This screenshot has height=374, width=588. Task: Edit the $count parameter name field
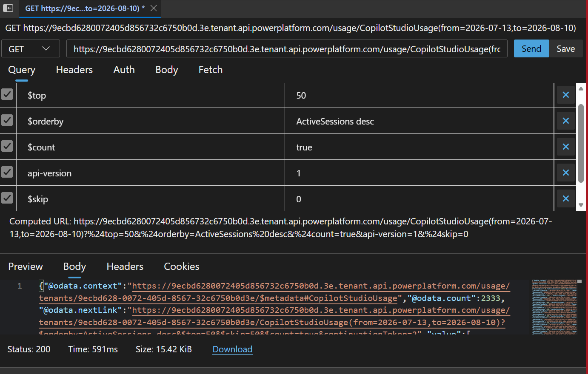(151, 147)
